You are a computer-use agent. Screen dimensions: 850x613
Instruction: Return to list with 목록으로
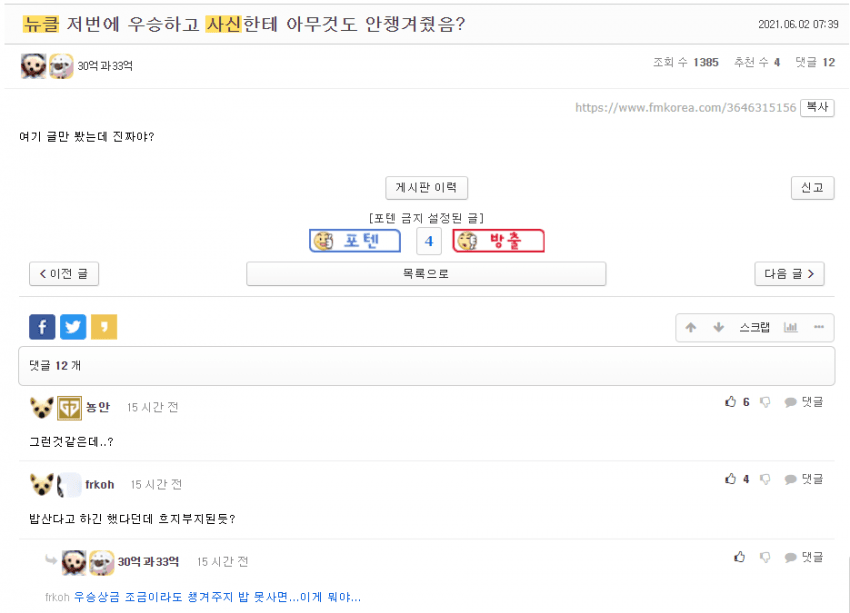pos(426,274)
